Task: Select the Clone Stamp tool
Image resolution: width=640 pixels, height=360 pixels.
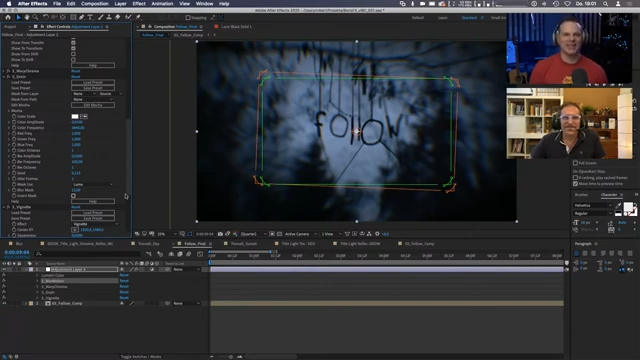Action: [109, 17]
